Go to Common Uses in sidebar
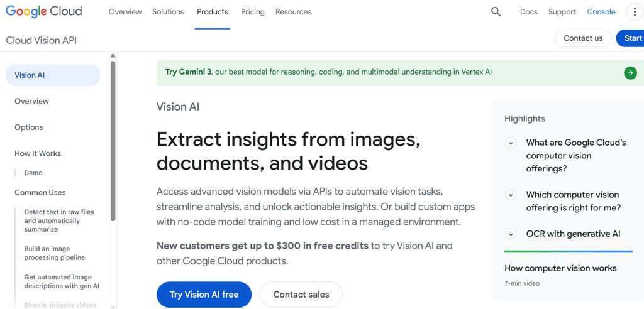The height and width of the screenshot is (309, 644). 40,192
